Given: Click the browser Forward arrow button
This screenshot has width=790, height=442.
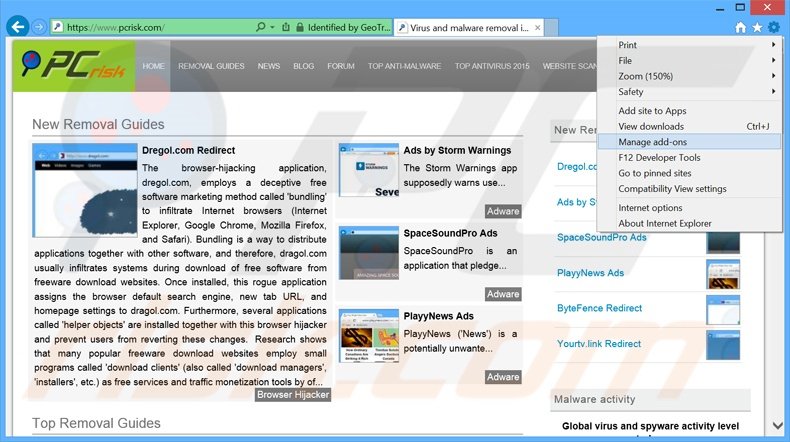Looking at the screenshot, I should click(x=39, y=27).
